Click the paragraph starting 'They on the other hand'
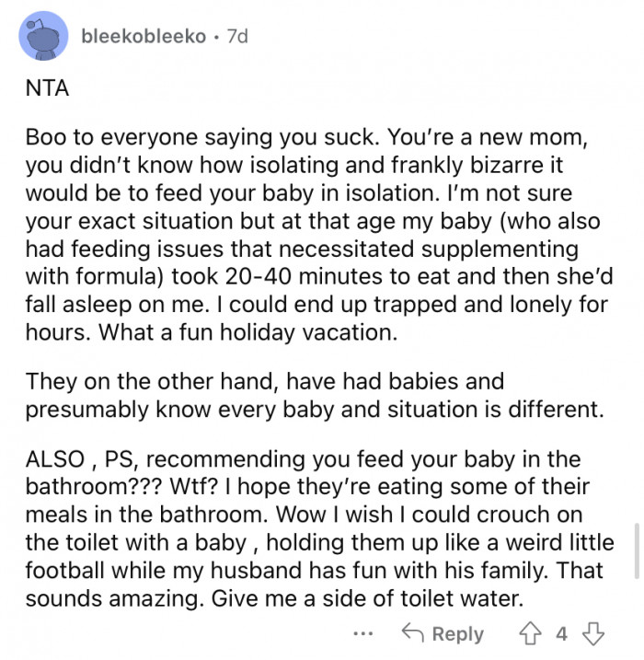This screenshot has width=644, height=660. (313, 394)
